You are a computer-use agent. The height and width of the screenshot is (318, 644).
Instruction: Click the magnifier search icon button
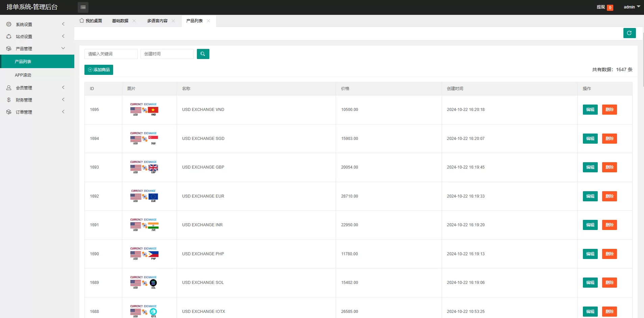point(203,54)
